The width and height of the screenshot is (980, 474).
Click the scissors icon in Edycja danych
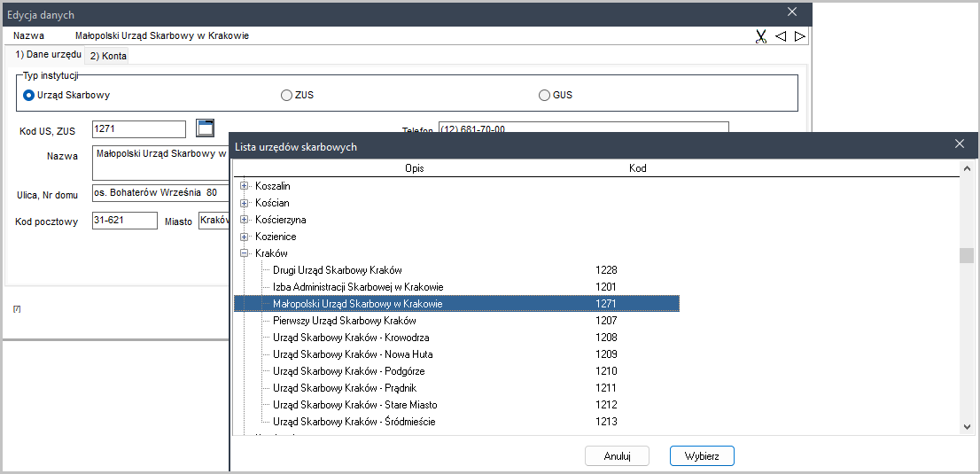point(760,36)
